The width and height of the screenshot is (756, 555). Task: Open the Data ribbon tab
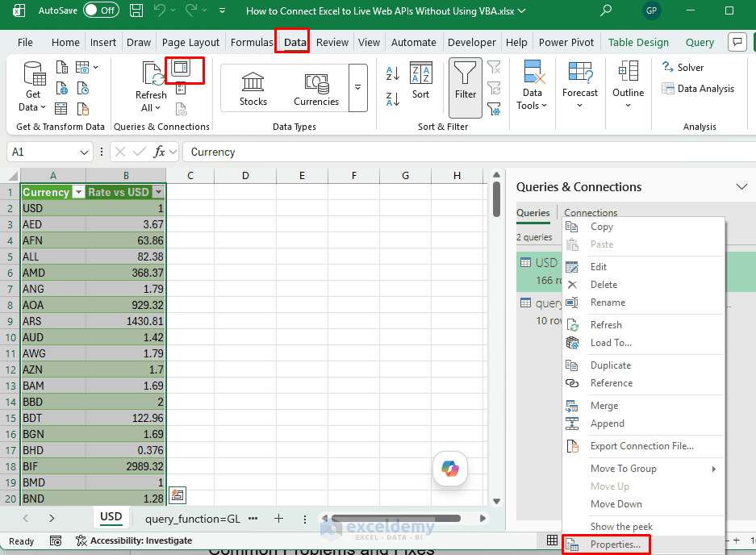pos(294,43)
